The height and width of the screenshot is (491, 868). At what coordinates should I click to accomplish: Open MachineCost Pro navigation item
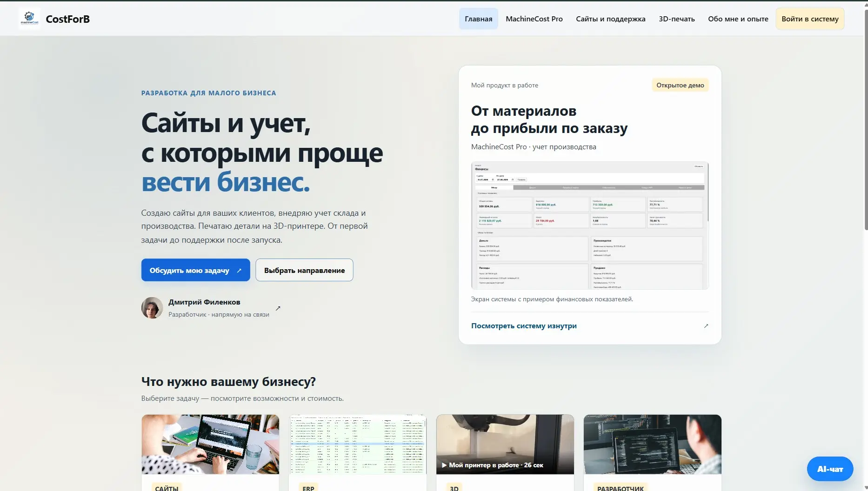click(x=534, y=19)
